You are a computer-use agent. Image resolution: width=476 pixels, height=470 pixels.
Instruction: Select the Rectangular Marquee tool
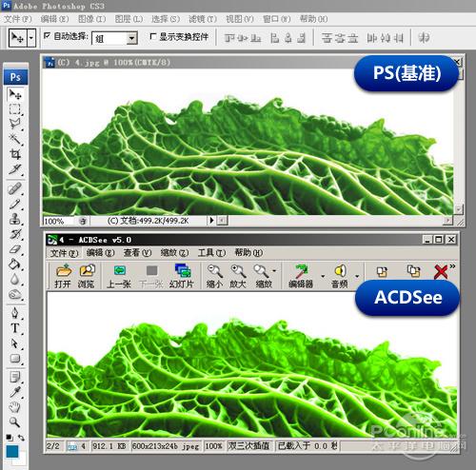coord(14,109)
